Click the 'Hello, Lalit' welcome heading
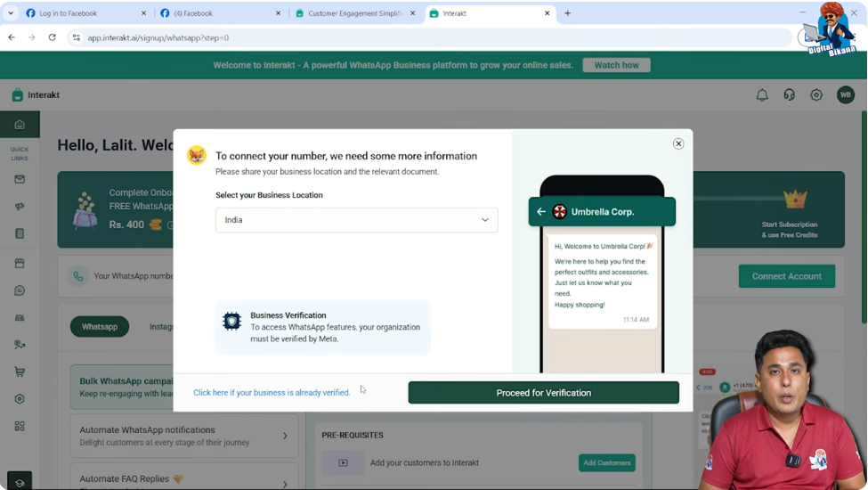Viewport: 868px width, 490px height. pyautogui.click(x=115, y=145)
